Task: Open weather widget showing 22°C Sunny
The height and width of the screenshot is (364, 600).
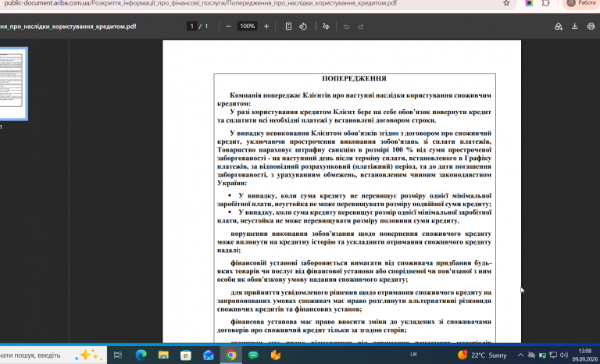Action: pos(482,355)
